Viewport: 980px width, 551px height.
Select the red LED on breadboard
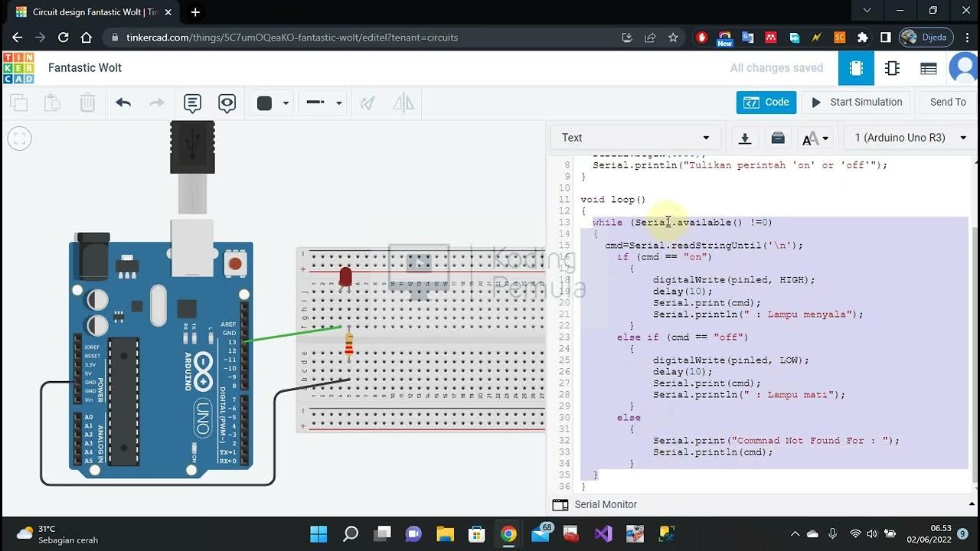coord(345,278)
